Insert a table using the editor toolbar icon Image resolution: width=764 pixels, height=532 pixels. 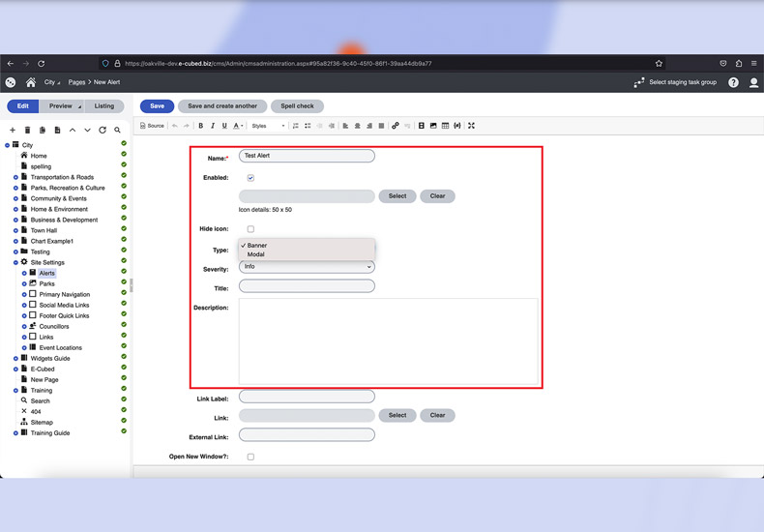(x=445, y=126)
